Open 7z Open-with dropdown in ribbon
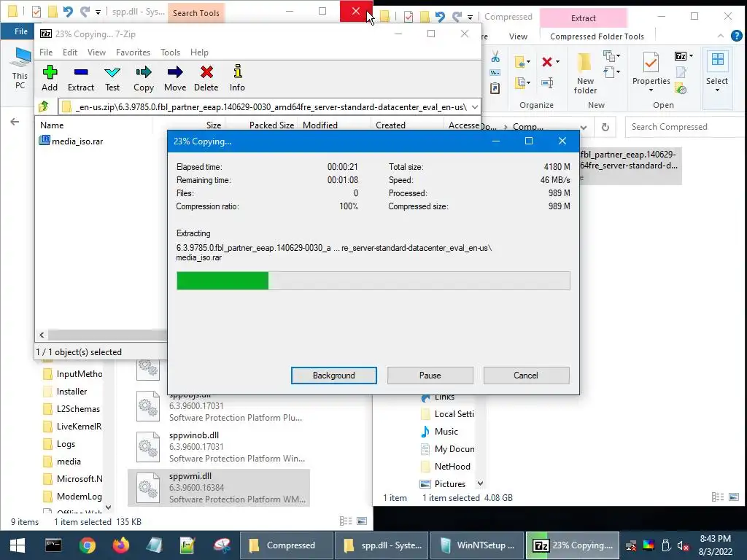Viewport: 747px width, 560px height. (x=691, y=56)
